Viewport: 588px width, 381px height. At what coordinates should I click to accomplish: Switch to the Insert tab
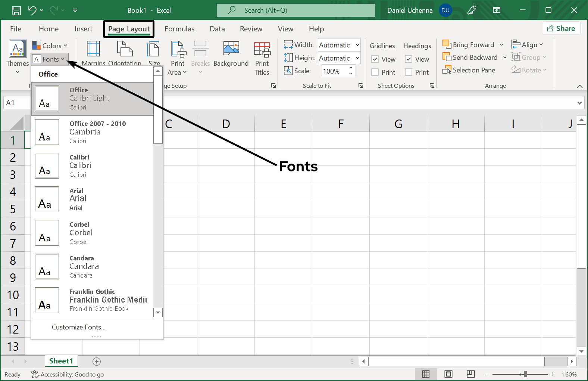point(83,29)
